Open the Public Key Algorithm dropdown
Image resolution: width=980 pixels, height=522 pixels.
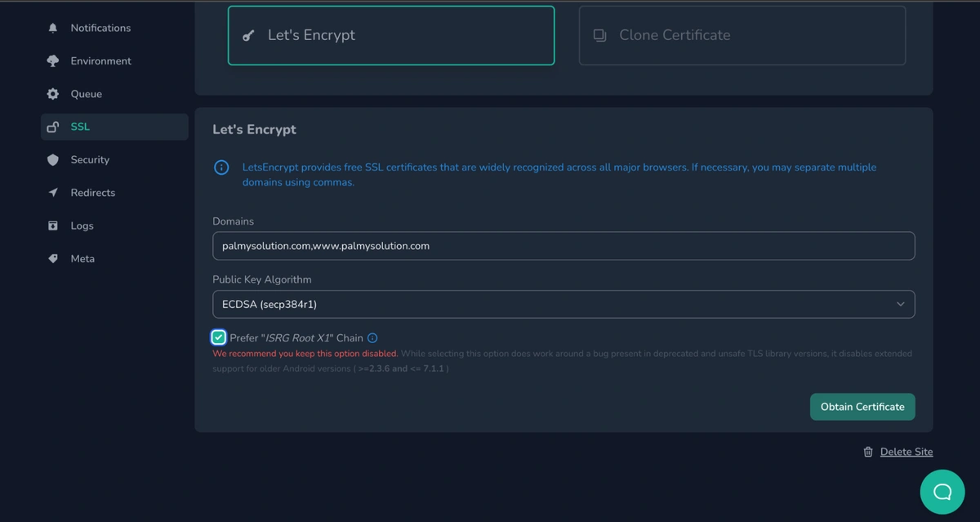pos(563,304)
